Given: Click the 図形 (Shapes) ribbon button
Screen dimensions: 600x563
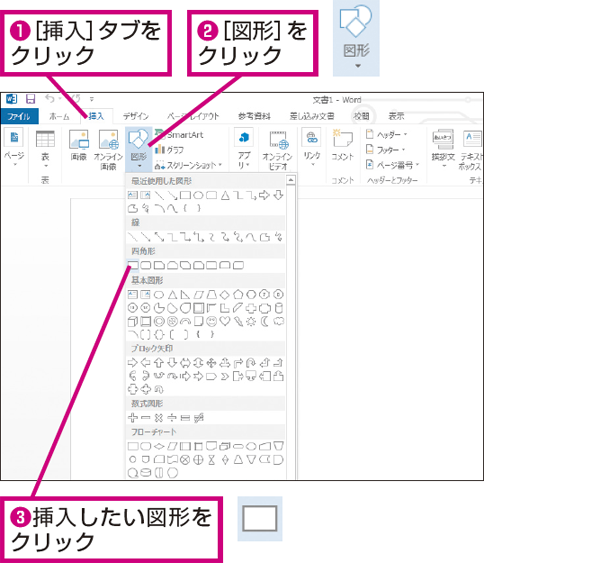Looking at the screenshot, I should (139, 150).
